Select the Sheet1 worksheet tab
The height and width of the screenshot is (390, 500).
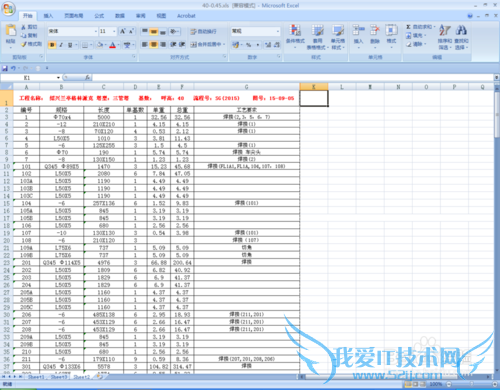(36, 377)
